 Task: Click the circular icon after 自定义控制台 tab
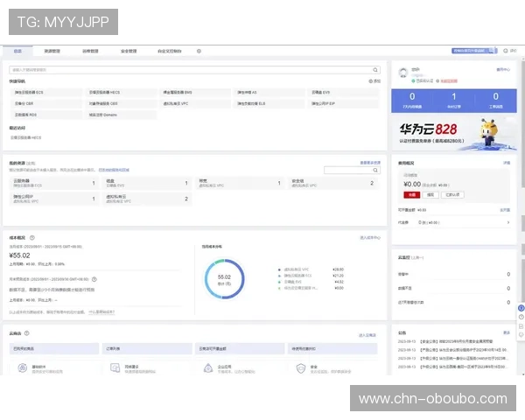pos(199,51)
